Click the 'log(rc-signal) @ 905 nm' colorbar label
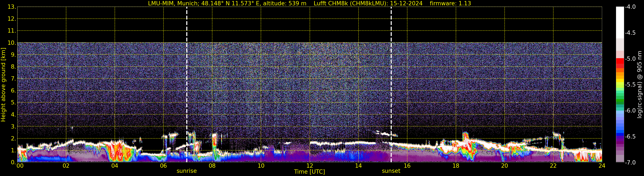The image size is (644, 176). tap(640, 85)
